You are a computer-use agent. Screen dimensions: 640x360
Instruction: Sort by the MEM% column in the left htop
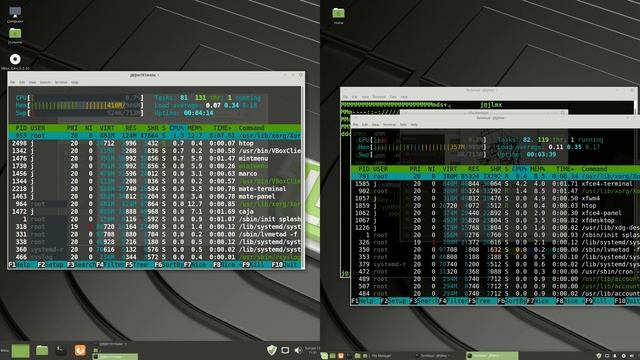point(195,128)
